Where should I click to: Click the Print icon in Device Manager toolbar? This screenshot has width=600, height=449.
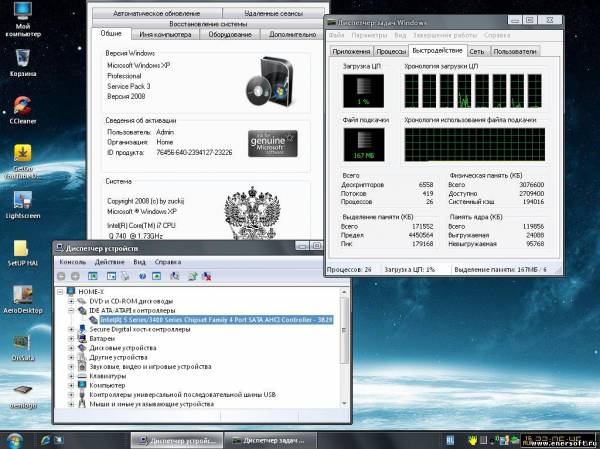125,276
